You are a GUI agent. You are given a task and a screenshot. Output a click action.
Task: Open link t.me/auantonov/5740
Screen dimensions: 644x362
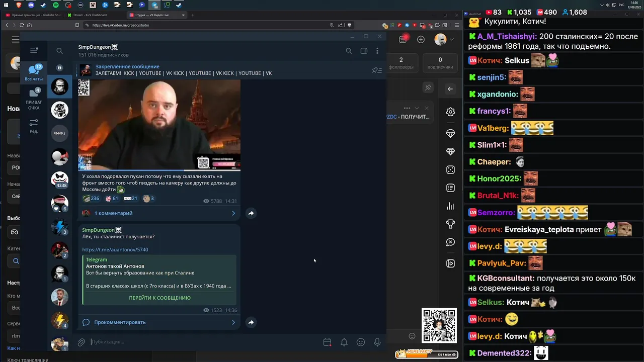point(115,249)
